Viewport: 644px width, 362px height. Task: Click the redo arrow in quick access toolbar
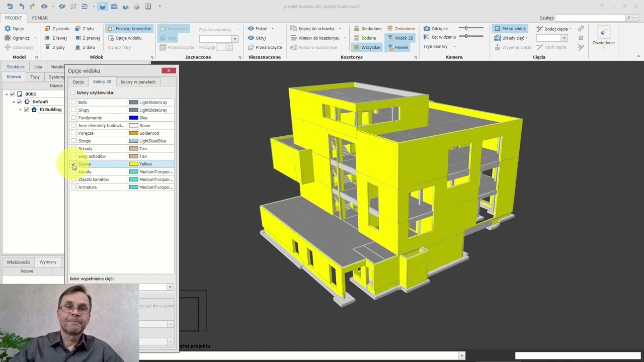point(33,6)
